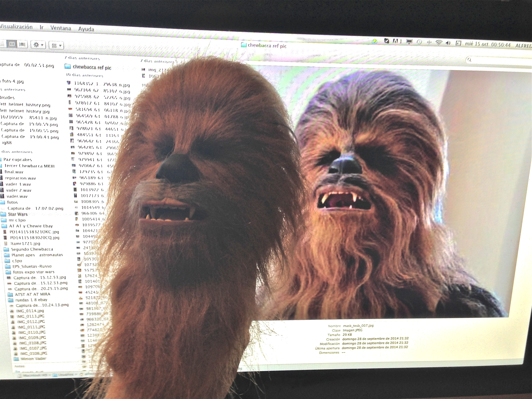The image size is (532, 399).
Task: Click the Finder search field
Action: 499,61
